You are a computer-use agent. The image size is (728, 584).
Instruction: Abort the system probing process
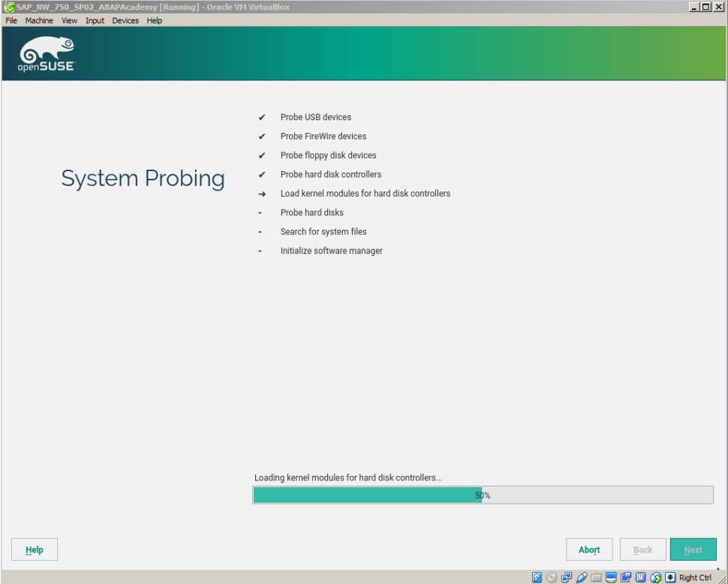(x=589, y=549)
